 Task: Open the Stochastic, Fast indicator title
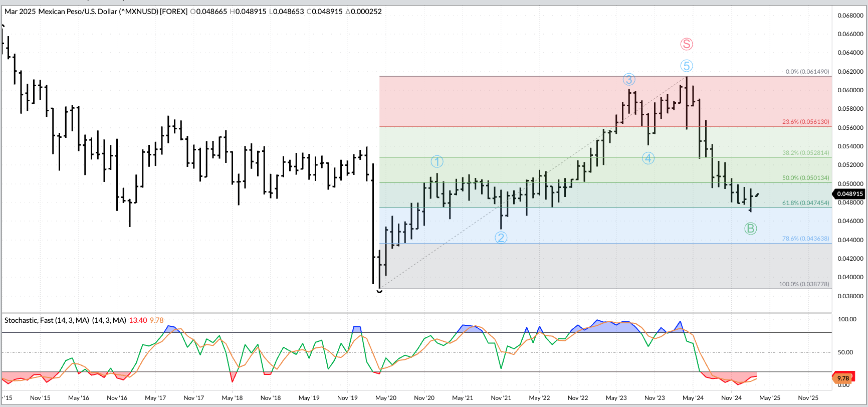[65, 320]
